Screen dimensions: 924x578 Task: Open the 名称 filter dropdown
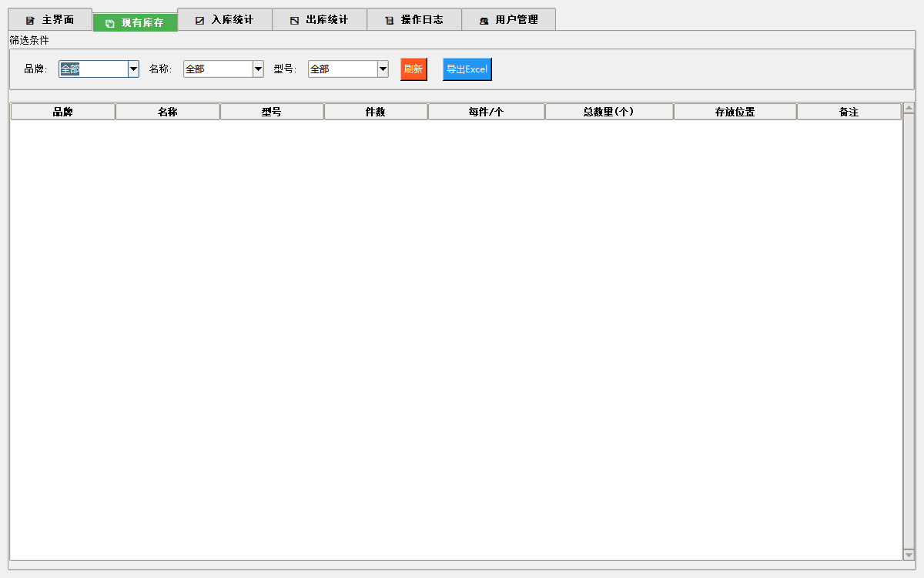[258, 69]
